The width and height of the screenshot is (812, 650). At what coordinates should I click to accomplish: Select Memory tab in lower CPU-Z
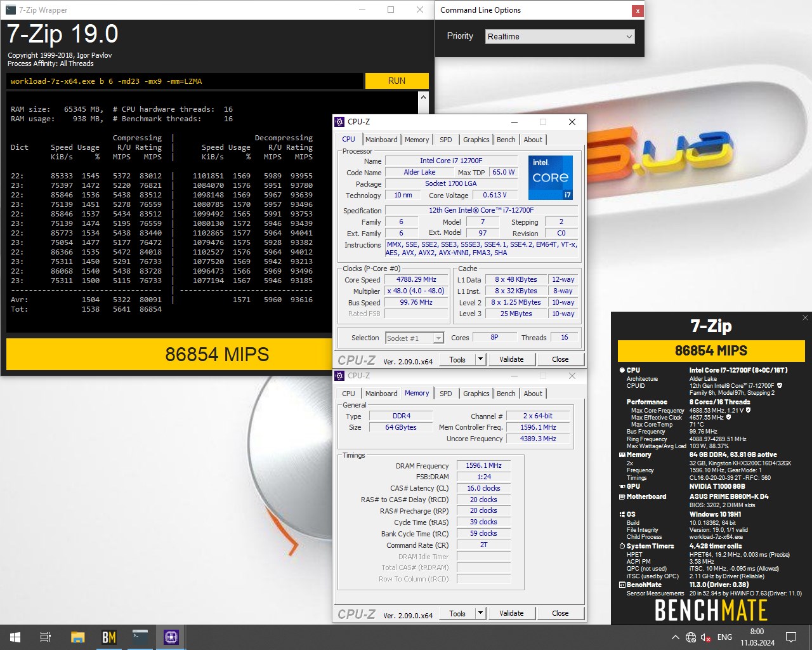pos(417,393)
